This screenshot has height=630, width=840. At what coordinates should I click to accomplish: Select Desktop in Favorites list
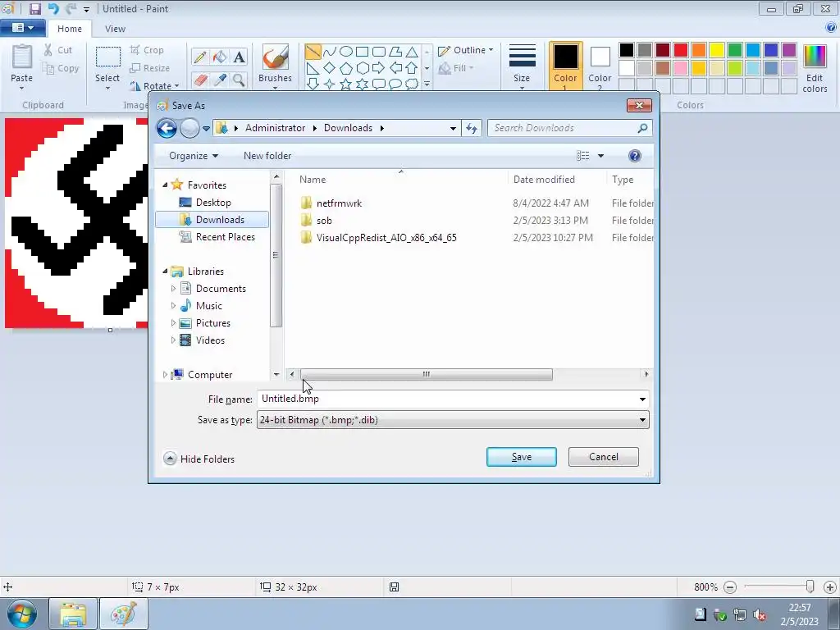tap(213, 203)
